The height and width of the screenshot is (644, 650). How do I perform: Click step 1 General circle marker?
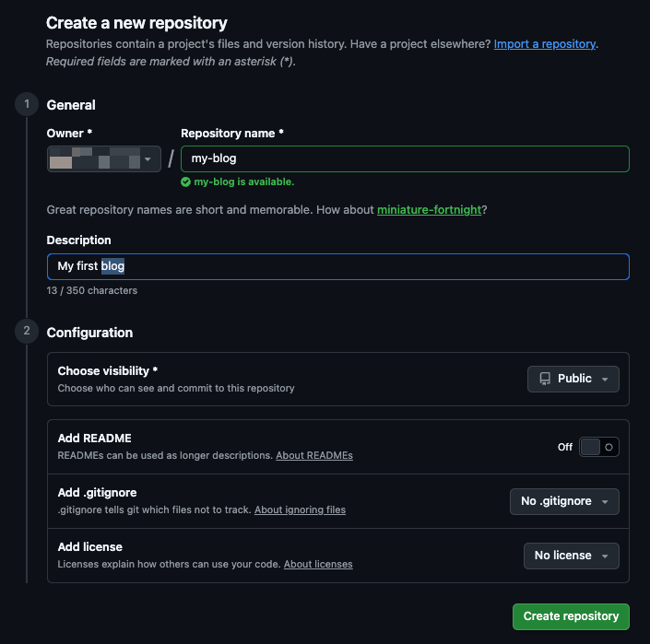26,105
